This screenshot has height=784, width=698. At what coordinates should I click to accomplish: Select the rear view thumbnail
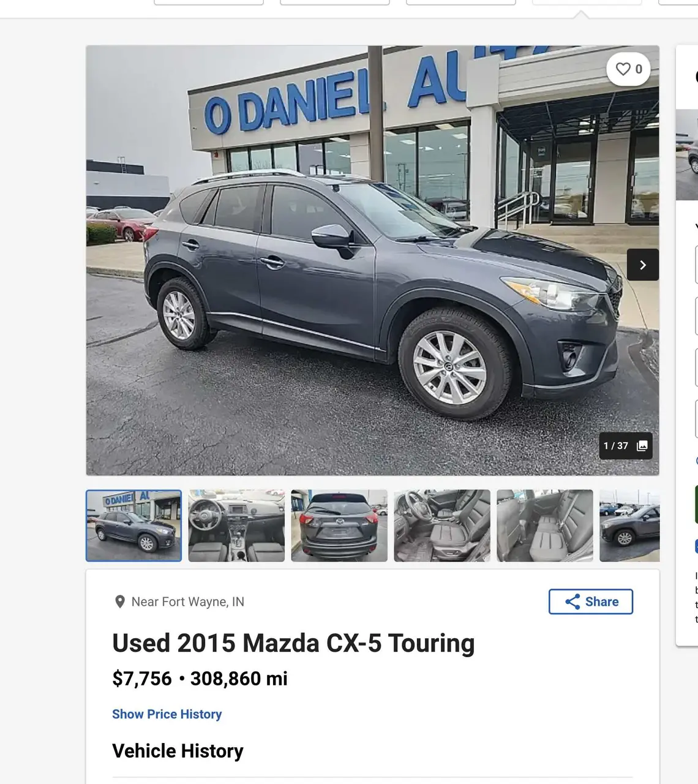point(339,526)
